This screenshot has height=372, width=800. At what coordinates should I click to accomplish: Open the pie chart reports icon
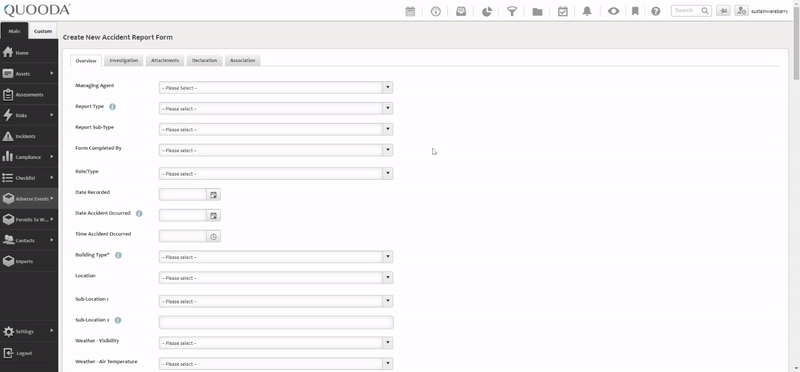487,11
